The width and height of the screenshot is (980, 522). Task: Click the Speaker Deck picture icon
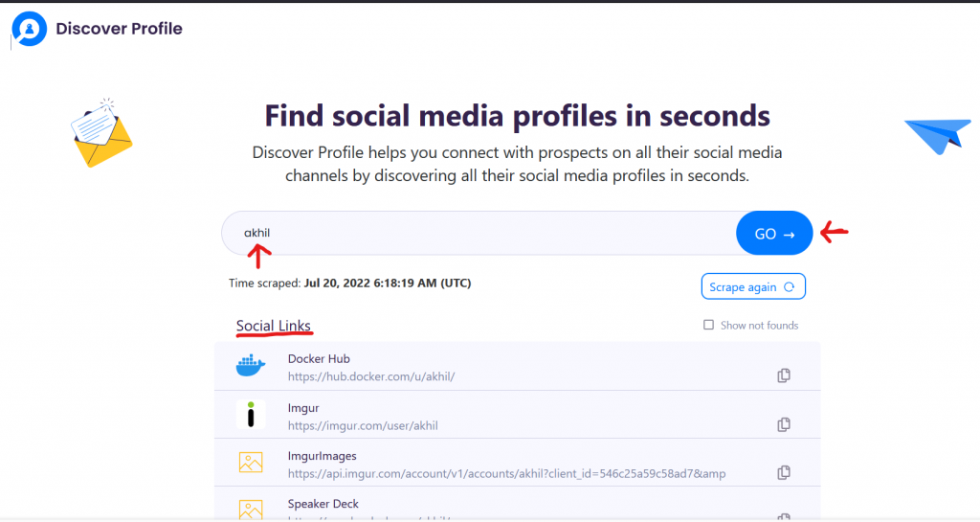[251, 510]
